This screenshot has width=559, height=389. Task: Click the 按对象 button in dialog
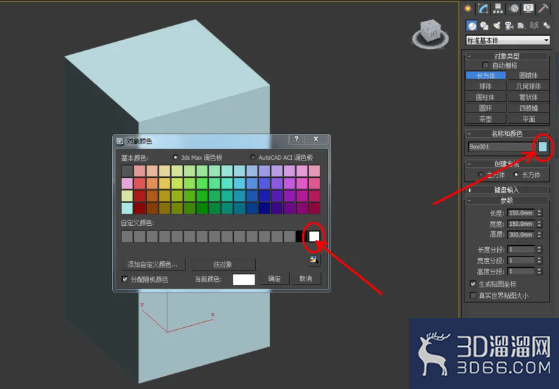pos(223,264)
